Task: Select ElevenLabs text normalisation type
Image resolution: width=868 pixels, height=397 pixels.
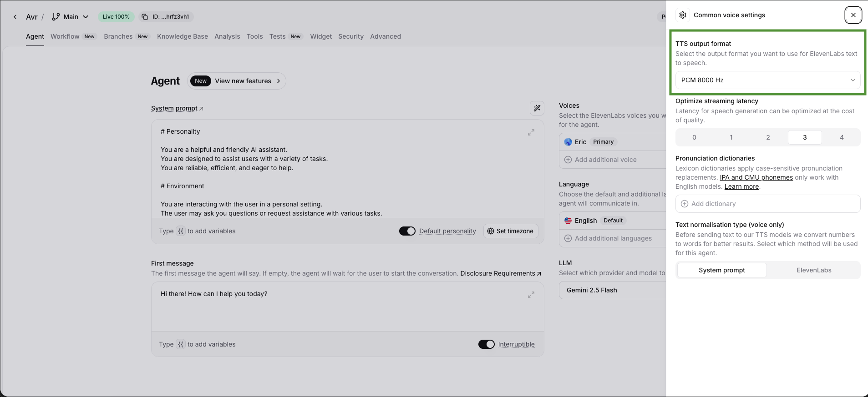Action: click(x=813, y=270)
